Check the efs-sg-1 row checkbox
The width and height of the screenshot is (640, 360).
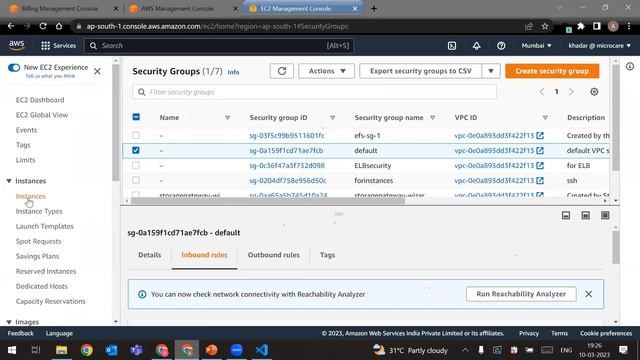point(136,135)
